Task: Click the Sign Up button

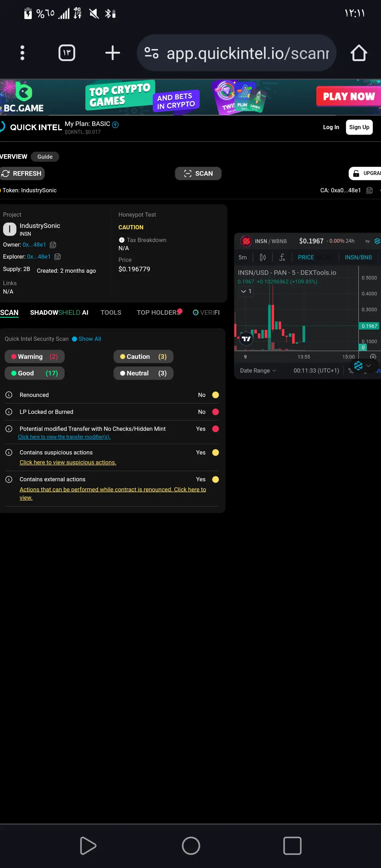Action: (x=359, y=127)
